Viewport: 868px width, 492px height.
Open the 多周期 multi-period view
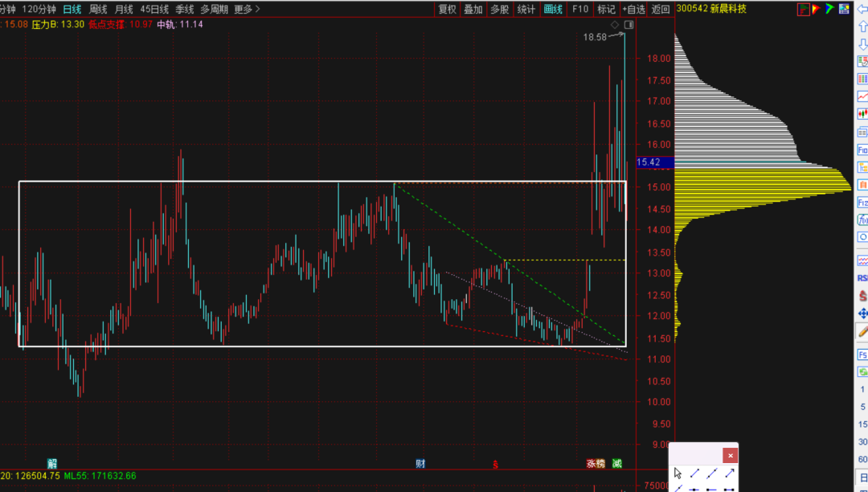[x=214, y=9]
